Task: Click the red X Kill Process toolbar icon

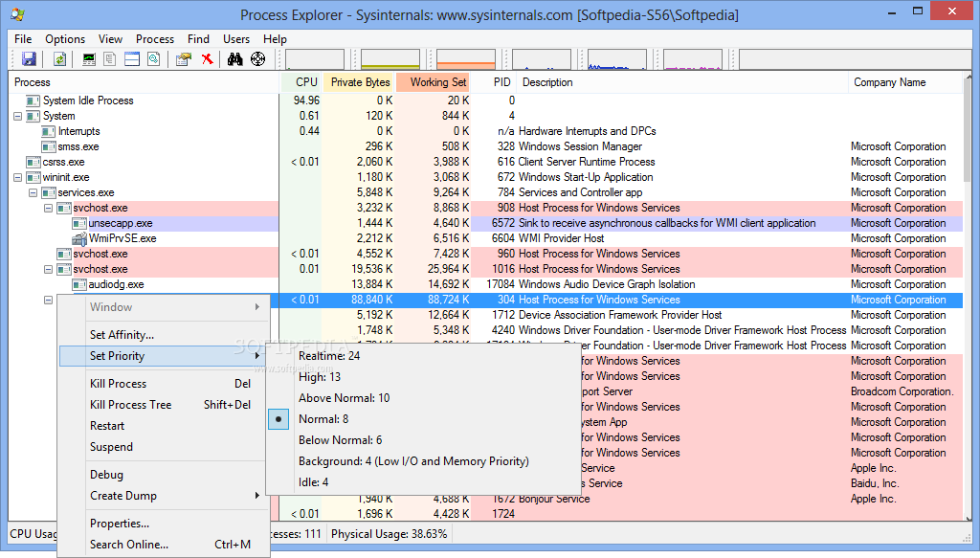Action: click(x=207, y=58)
